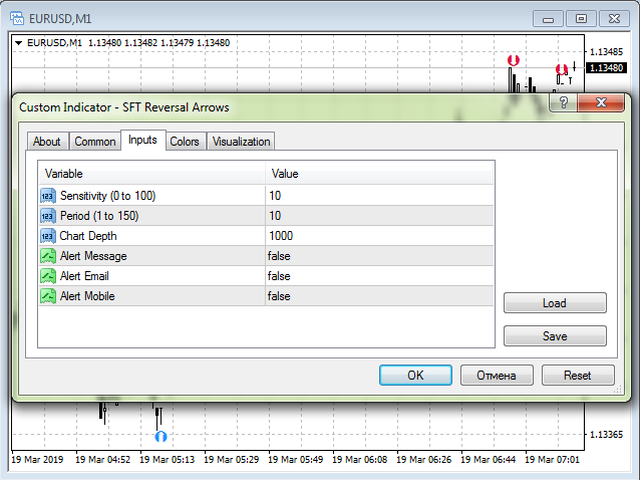Select the Inputs tab
The height and width of the screenshot is (480, 640).
click(143, 140)
